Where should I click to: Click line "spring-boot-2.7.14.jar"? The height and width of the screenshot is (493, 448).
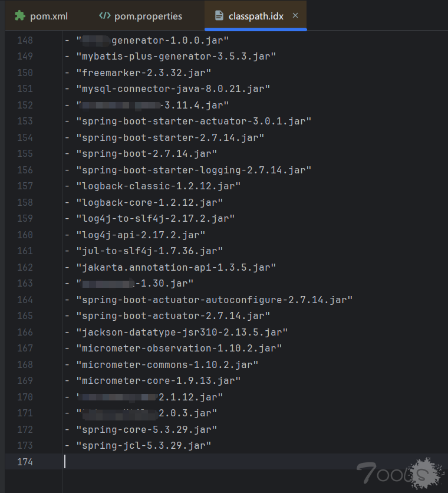[x=147, y=154]
